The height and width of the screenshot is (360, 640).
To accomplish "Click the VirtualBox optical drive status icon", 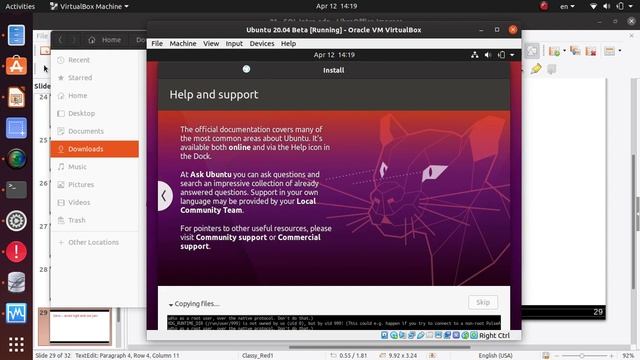I will tap(393, 335).
